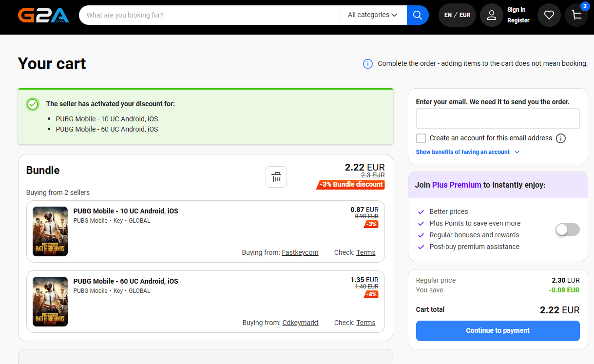Click info icon next to create account
Screen dimensions: 594x364
(x=561, y=138)
